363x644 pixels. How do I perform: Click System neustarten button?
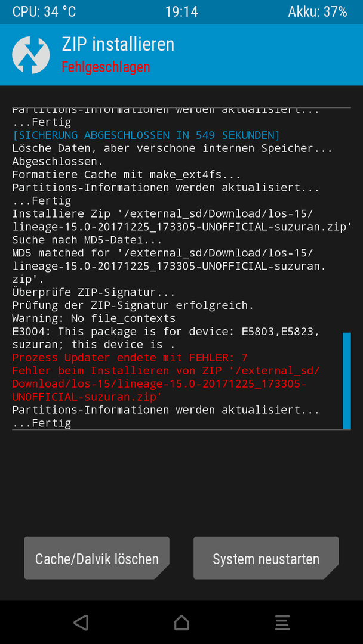tap(266, 558)
